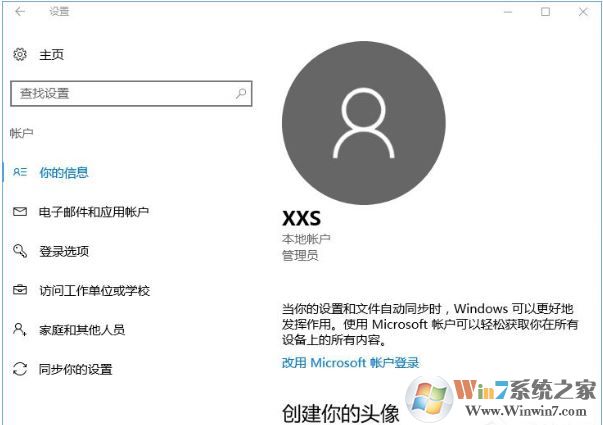Image resolution: width=603 pixels, height=425 pixels.
Task: Open 访问工作单位或学校
Action: point(95,291)
